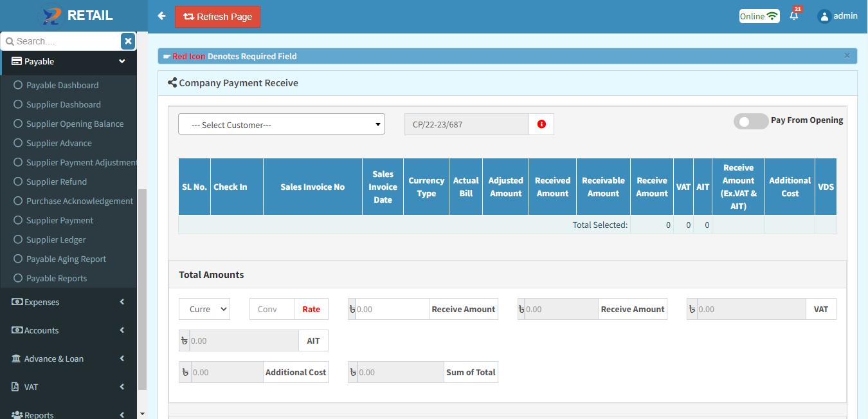Viewport: 868px width, 419px height.
Task: Click the sidebar vertical scrollbar
Action: pos(142,290)
